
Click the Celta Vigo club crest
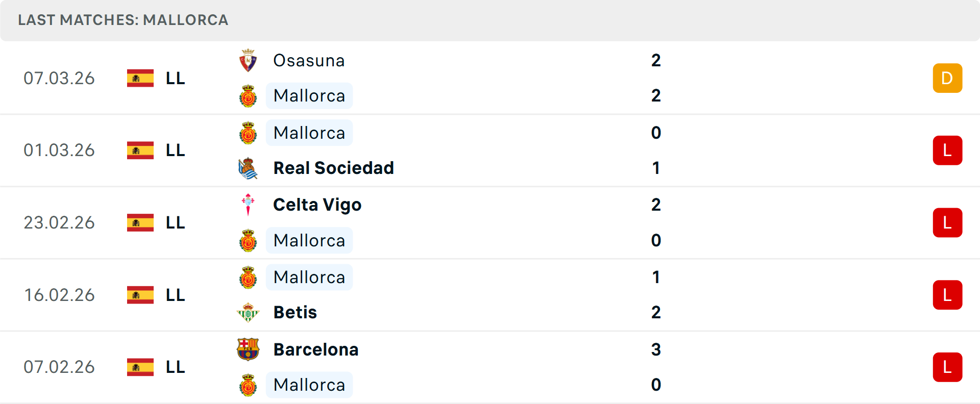point(248,205)
